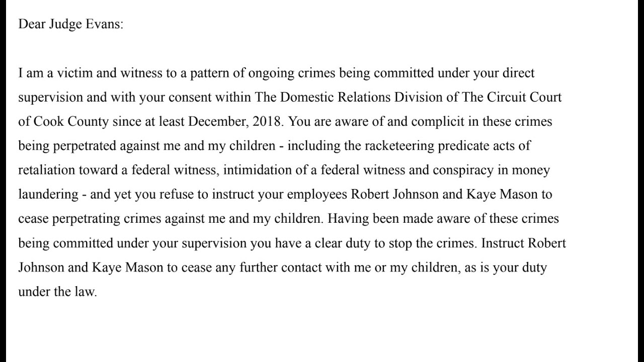The image size is (644, 362).
Task: Click the word 'Domestic' in the text
Action: 305,97
